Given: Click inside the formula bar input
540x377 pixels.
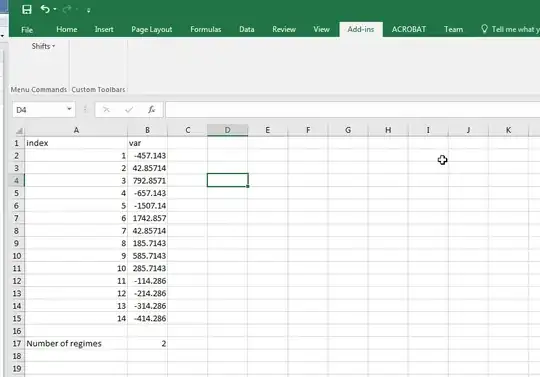Looking at the screenshot, I should [352, 110].
